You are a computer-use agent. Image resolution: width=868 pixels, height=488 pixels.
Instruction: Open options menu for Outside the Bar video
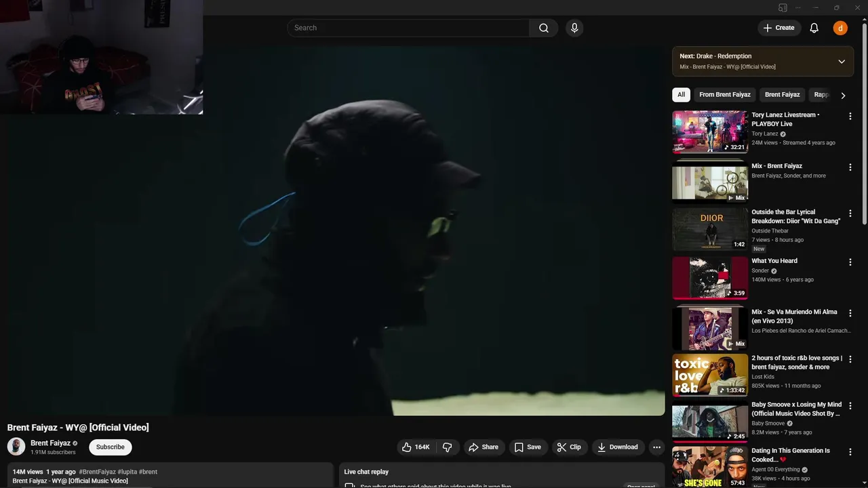(850, 213)
